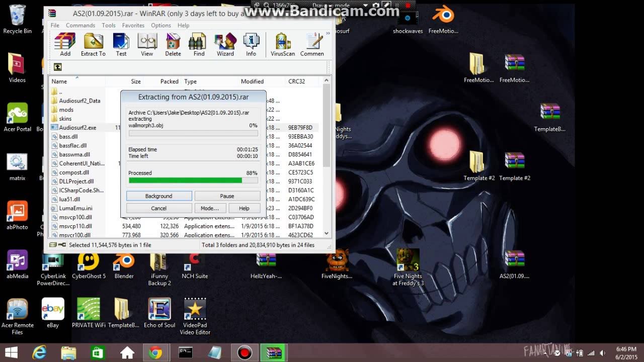Sort the list by Name column header
644x362 pixels.
[x=78, y=81]
